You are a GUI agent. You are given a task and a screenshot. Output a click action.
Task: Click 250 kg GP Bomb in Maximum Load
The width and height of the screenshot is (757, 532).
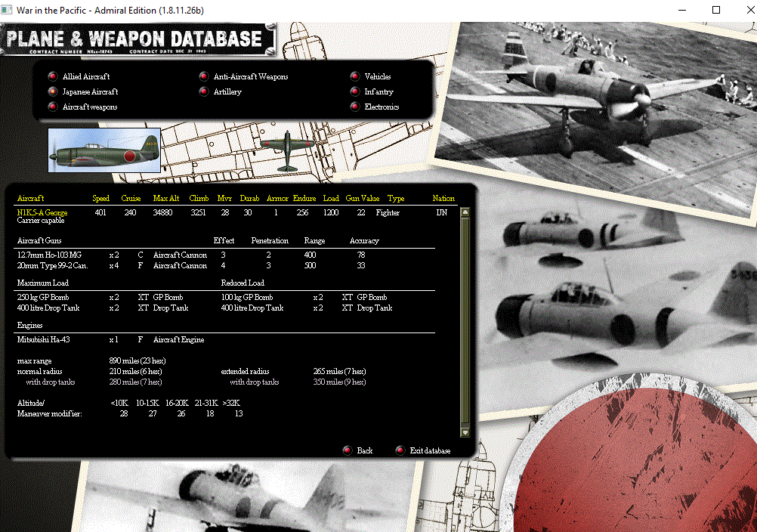43,297
